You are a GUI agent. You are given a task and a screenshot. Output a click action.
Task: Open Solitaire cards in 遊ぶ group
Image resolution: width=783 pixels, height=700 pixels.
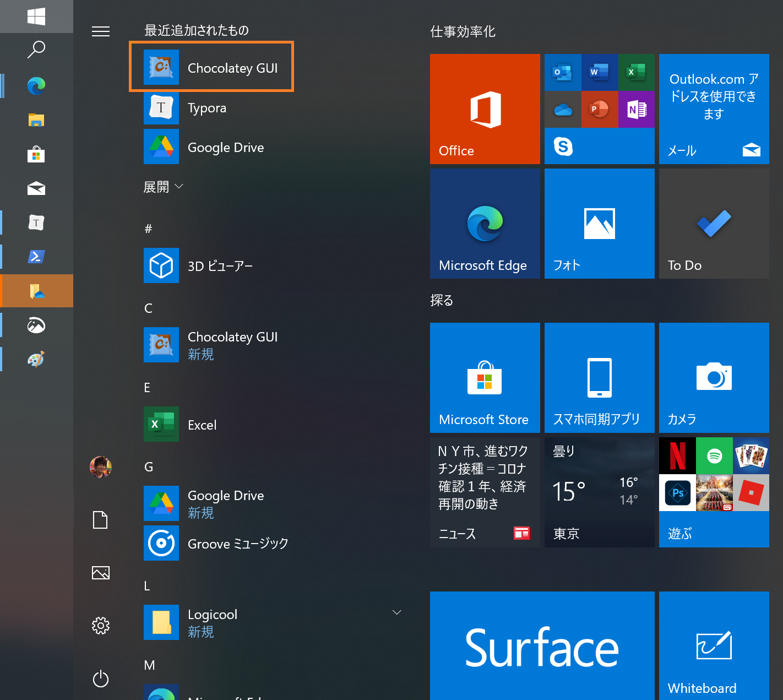pos(751,455)
